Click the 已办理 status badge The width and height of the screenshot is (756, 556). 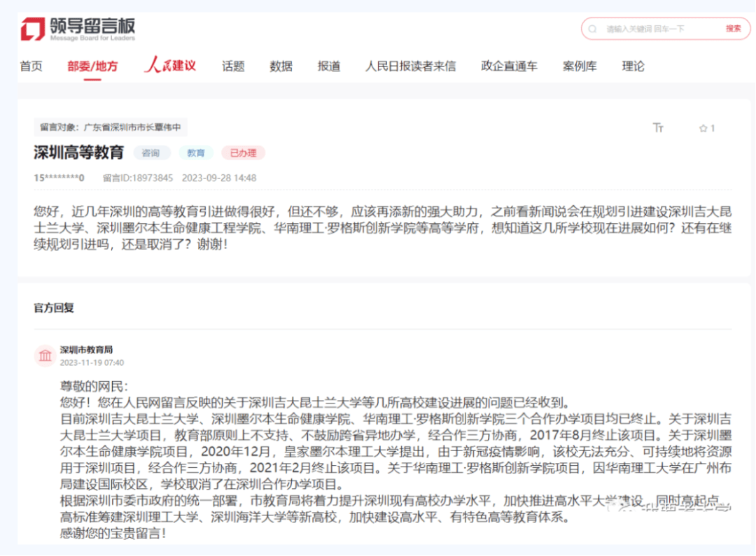point(243,152)
